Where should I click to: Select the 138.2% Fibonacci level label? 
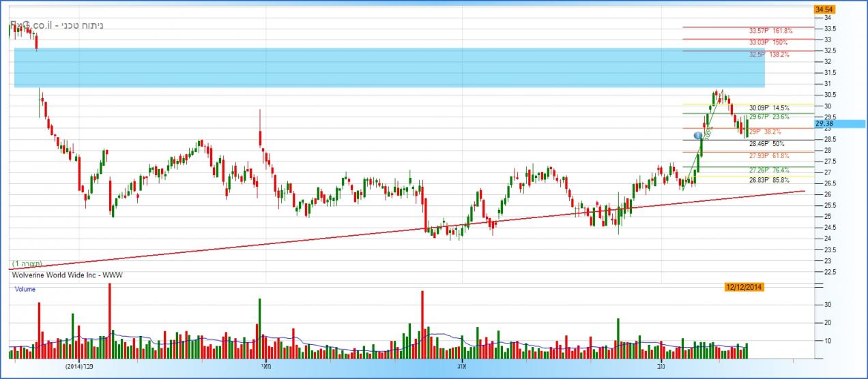click(769, 54)
